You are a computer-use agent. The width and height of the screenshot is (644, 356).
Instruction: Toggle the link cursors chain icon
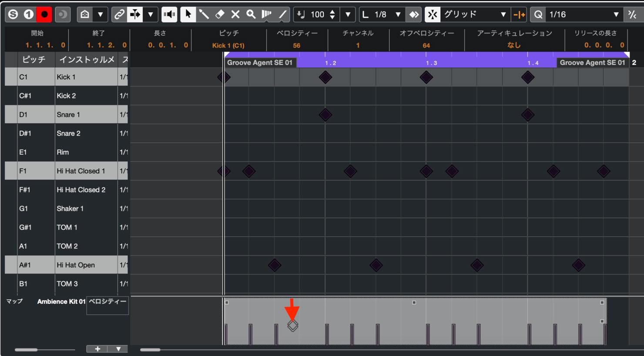pos(119,14)
